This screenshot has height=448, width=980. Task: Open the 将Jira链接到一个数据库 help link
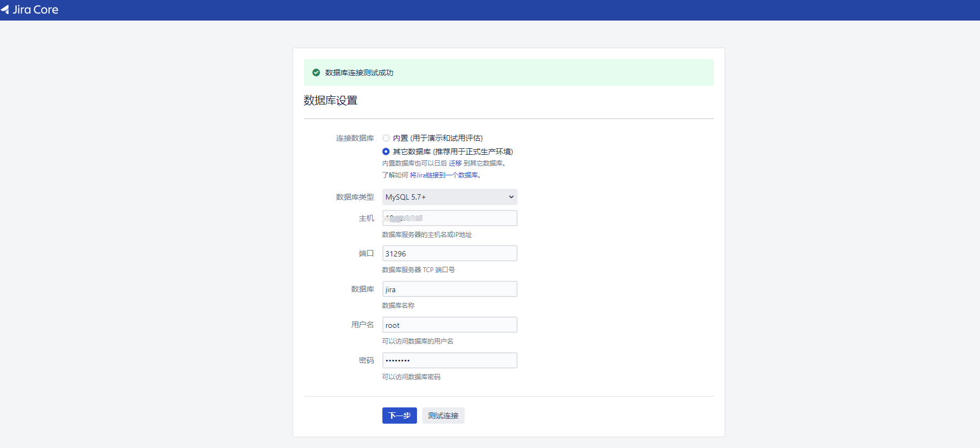tap(443, 175)
